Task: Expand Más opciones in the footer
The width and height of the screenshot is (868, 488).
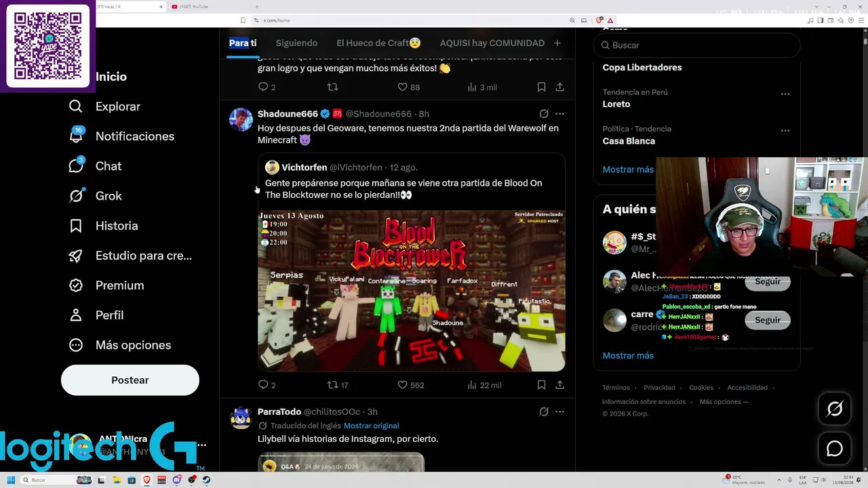Action: point(724,402)
